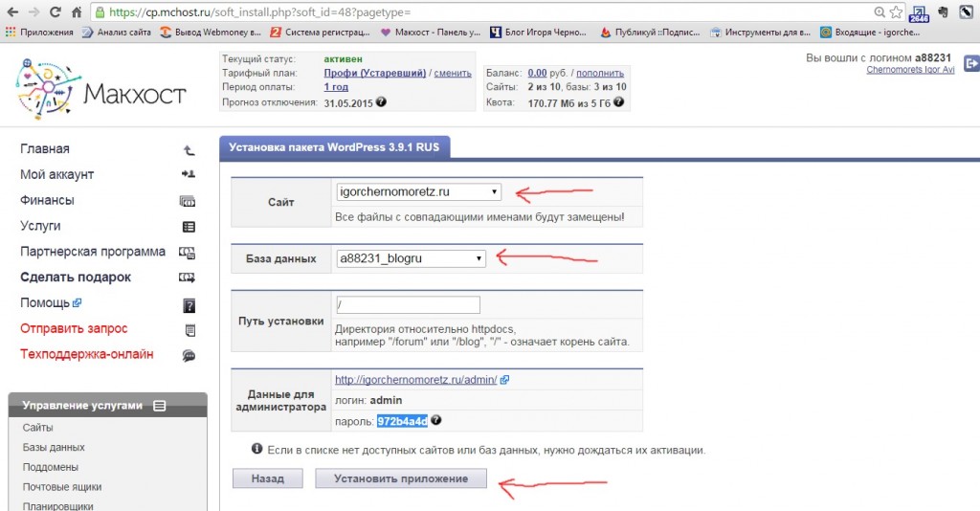
Task: Click the Сделать подарок icon
Action: (x=188, y=278)
